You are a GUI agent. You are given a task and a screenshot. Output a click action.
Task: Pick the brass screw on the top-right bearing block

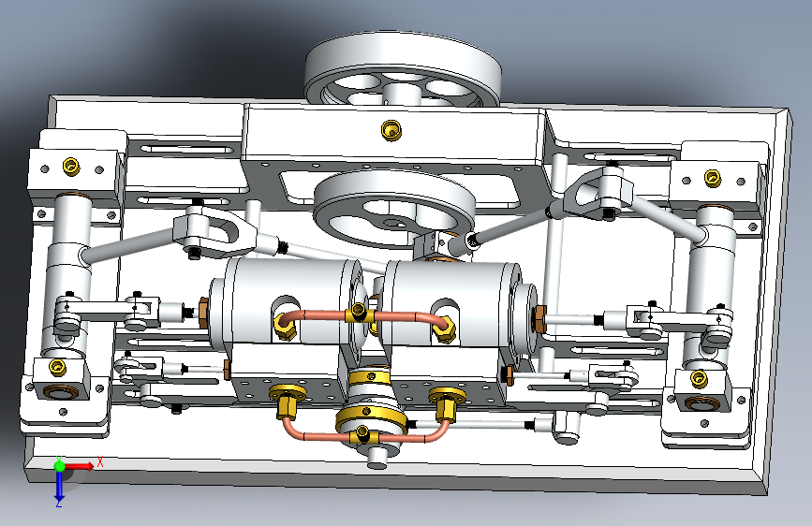coord(713,178)
